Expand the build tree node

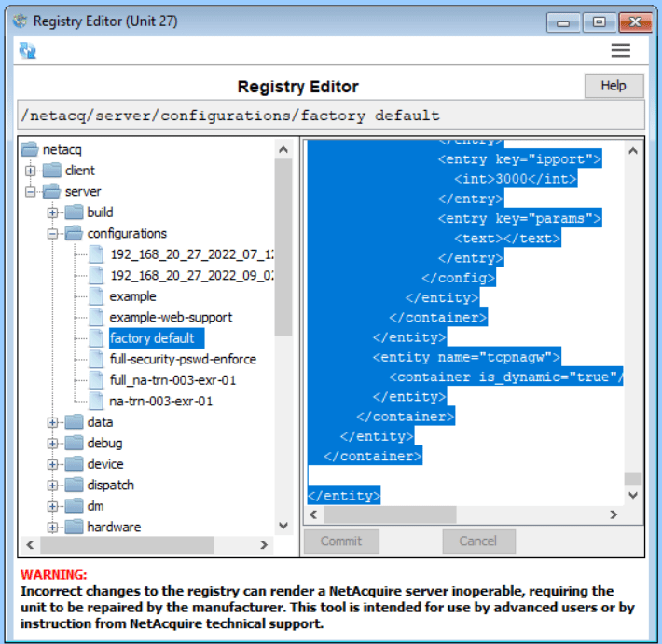click(52, 212)
